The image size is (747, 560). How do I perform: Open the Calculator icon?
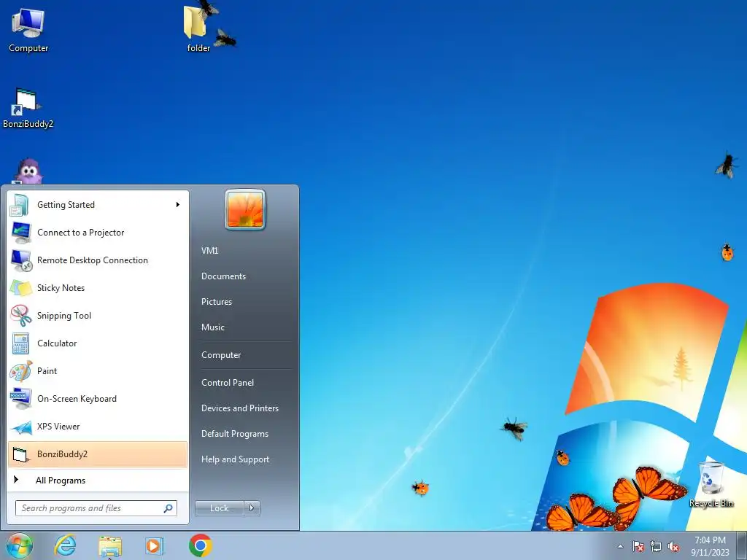click(21, 343)
